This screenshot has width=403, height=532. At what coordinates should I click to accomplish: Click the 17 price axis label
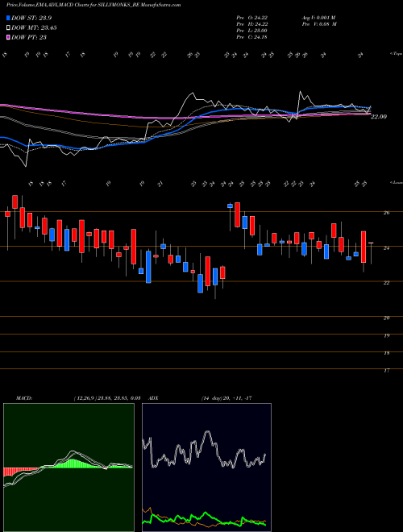pos(386,371)
